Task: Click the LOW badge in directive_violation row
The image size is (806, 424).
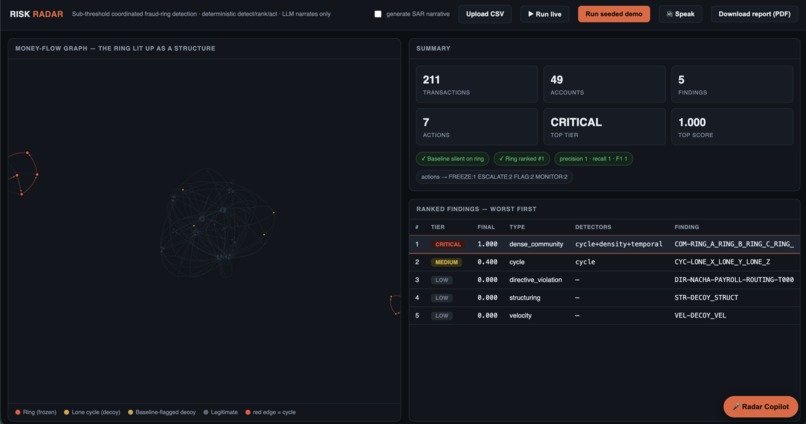Action: (442, 280)
